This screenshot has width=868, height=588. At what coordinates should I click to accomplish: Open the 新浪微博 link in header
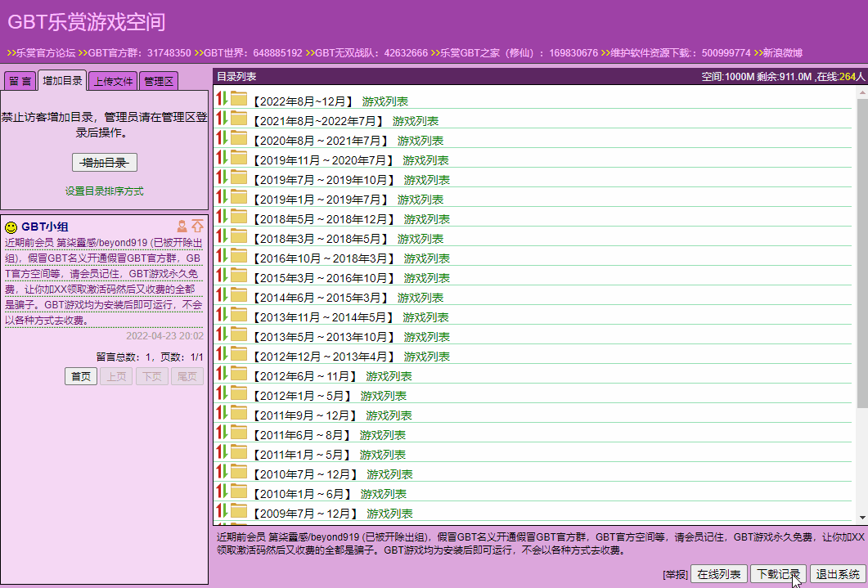pyautogui.click(x=783, y=53)
